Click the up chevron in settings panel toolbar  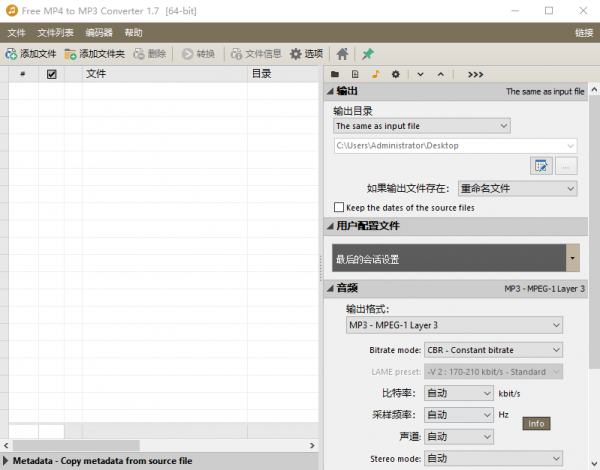point(441,74)
